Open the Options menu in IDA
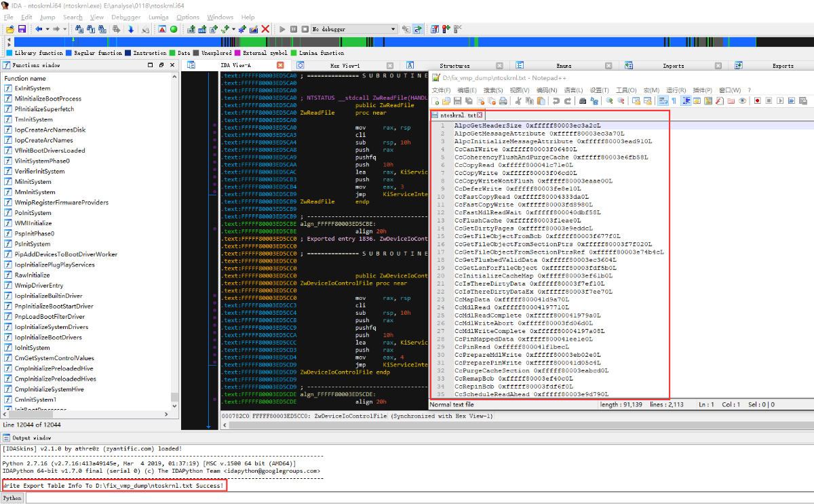The width and height of the screenshot is (814, 504). click(x=188, y=17)
